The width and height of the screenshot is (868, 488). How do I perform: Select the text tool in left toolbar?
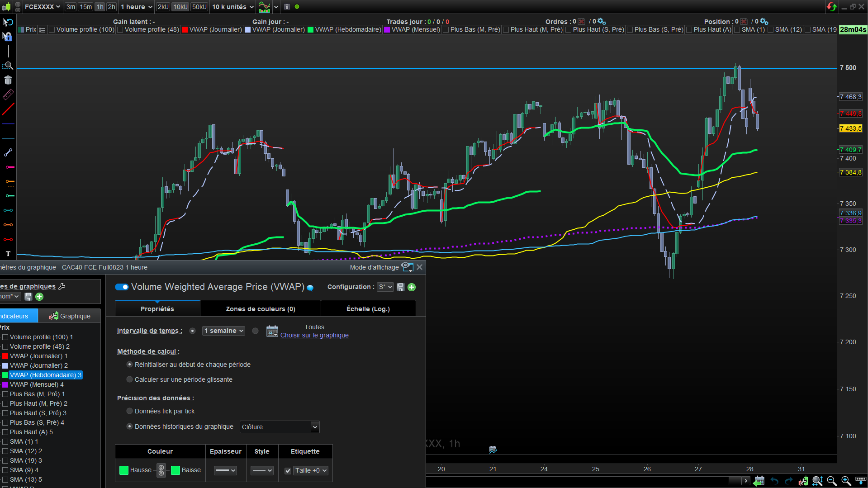pos(8,254)
